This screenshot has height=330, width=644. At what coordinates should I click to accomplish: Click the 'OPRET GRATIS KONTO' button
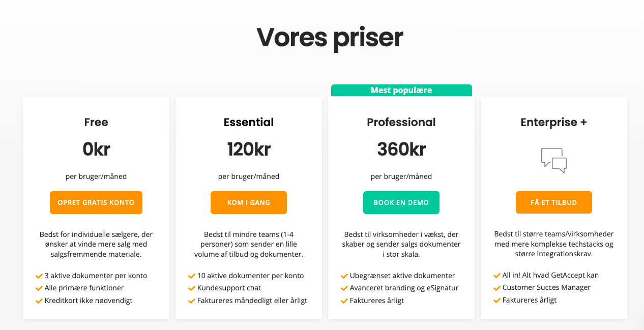click(x=96, y=202)
